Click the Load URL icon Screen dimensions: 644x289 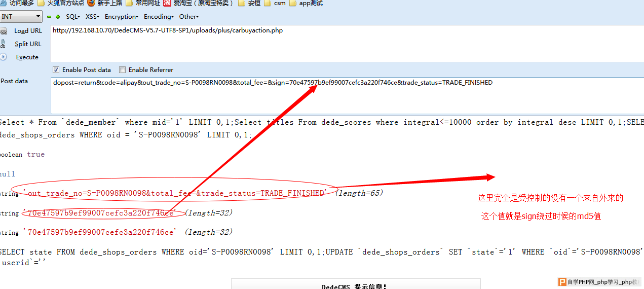pos(4,31)
